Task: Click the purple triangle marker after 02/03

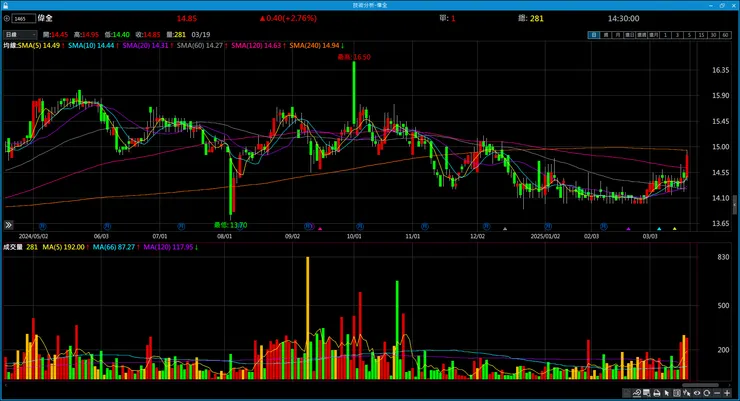Action: (628, 229)
